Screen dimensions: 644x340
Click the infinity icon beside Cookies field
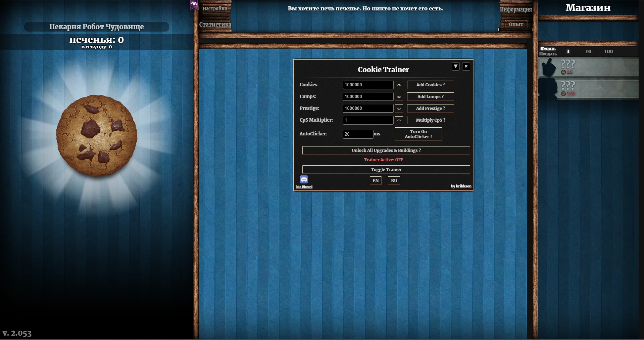pos(398,85)
